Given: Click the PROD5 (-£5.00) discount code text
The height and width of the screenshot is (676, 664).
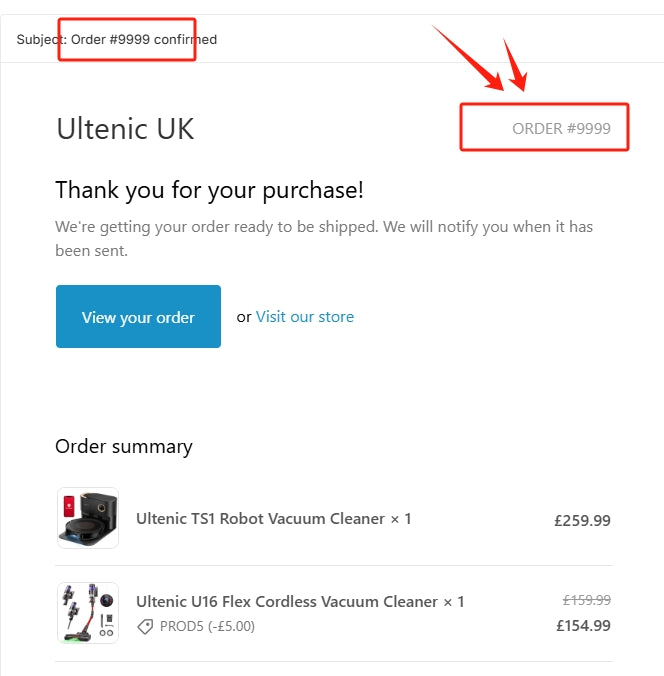Looking at the screenshot, I should [x=208, y=627].
